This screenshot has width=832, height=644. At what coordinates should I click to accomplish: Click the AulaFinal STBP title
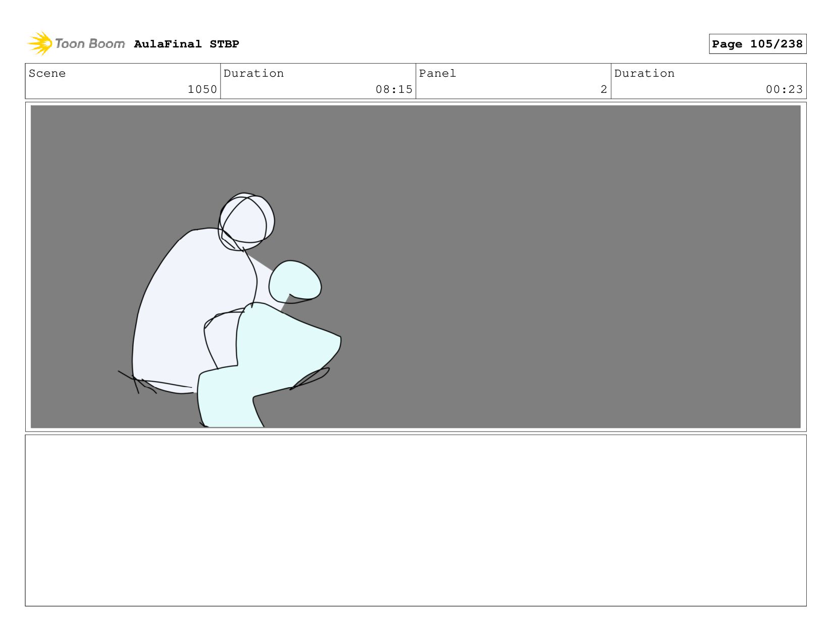(x=186, y=44)
